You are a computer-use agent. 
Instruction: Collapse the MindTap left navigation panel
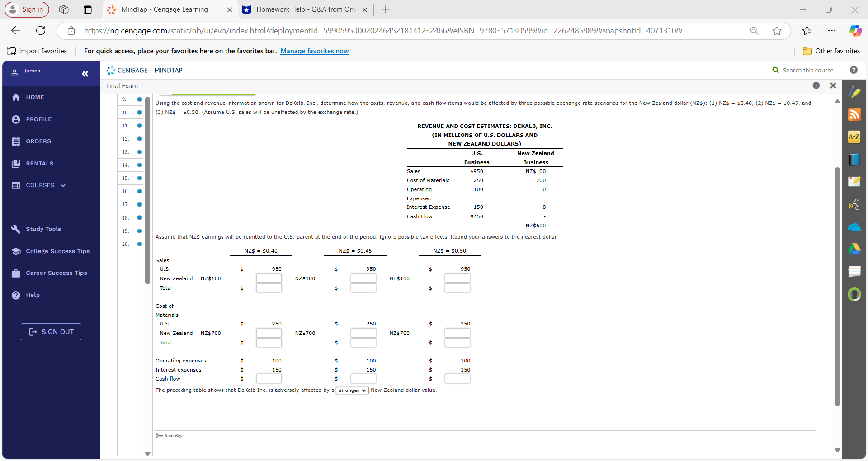pyautogui.click(x=85, y=74)
